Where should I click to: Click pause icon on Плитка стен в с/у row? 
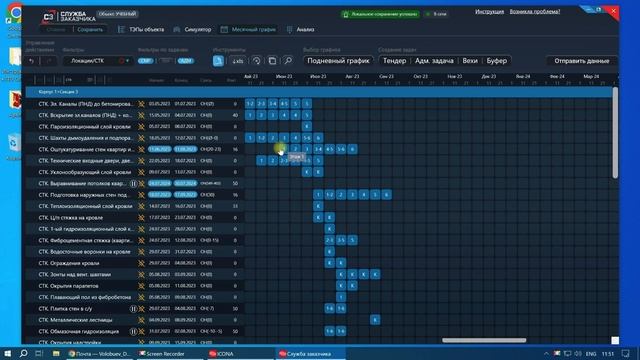click(x=133, y=309)
